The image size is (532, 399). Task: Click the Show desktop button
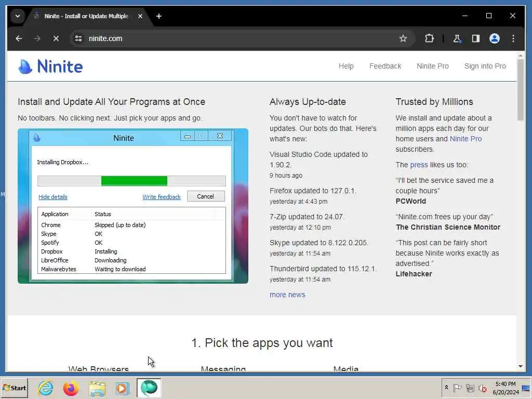coord(527,388)
